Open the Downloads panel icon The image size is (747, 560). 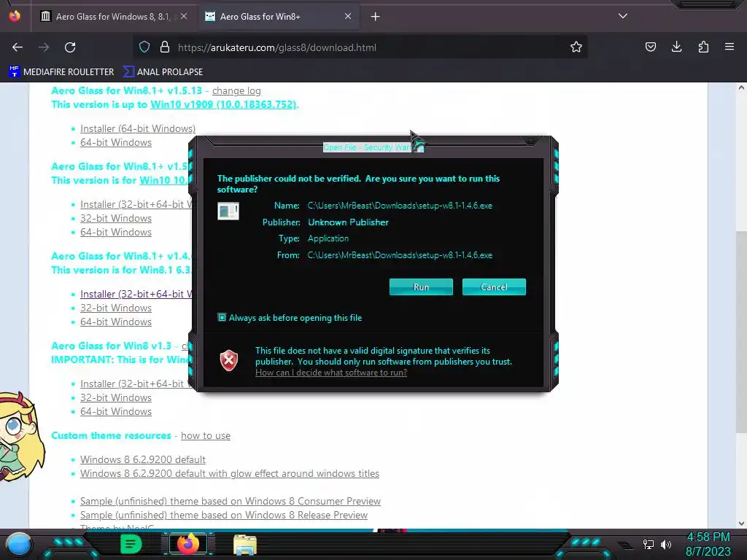[676, 47]
